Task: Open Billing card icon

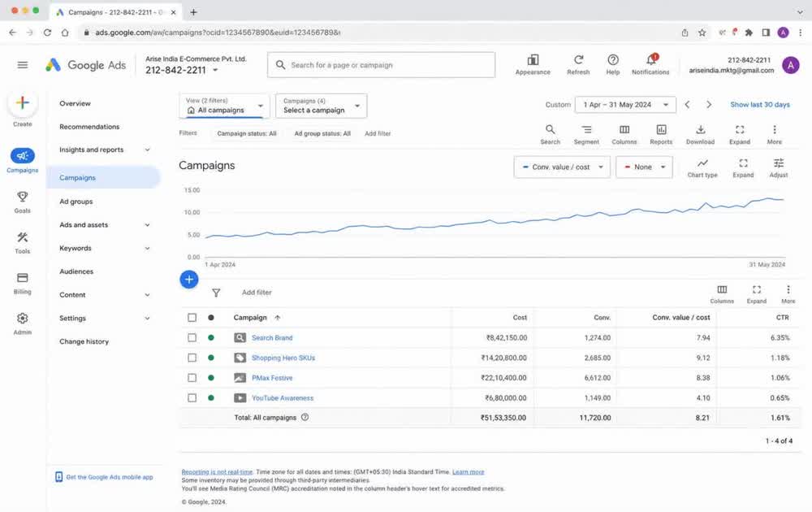Action: click(x=22, y=278)
